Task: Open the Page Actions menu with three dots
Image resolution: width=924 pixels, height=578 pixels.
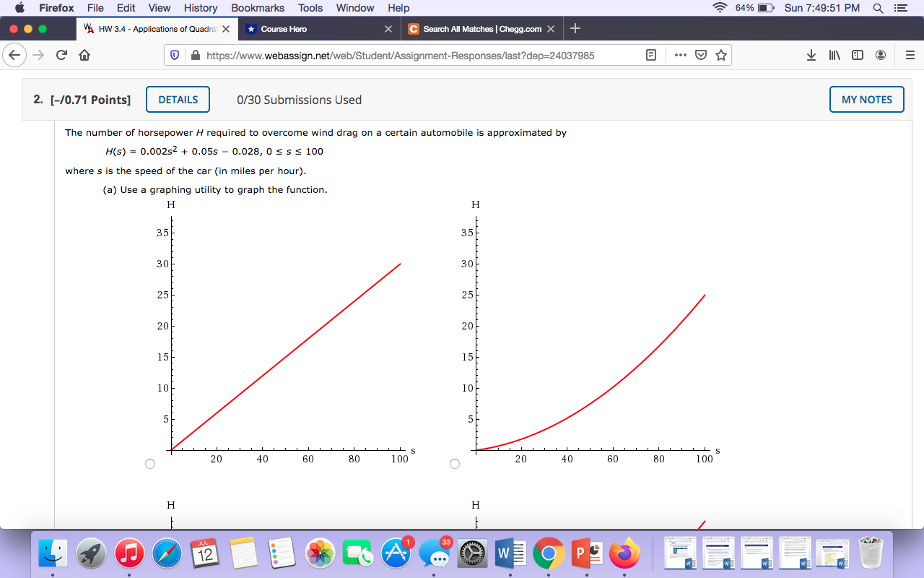Action: (680, 55)
